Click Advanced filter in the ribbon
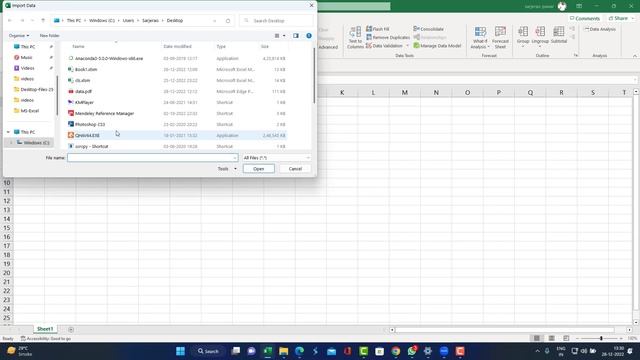 (x=328, y=47)
